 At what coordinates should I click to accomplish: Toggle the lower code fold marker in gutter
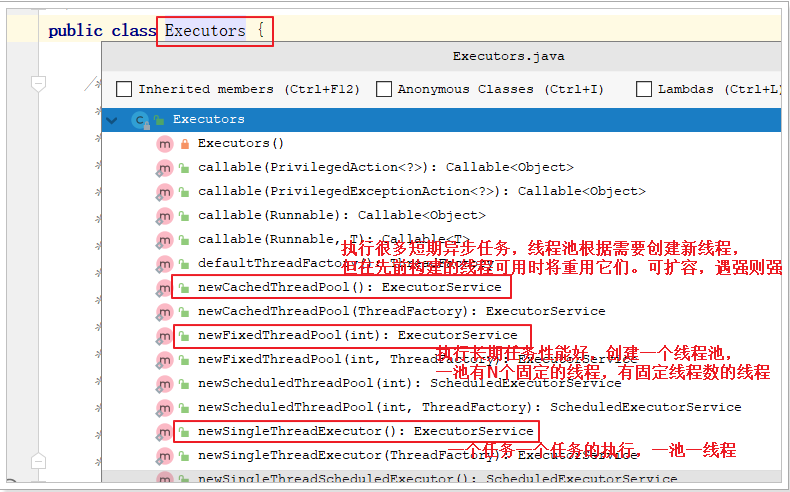click(37, 463)
